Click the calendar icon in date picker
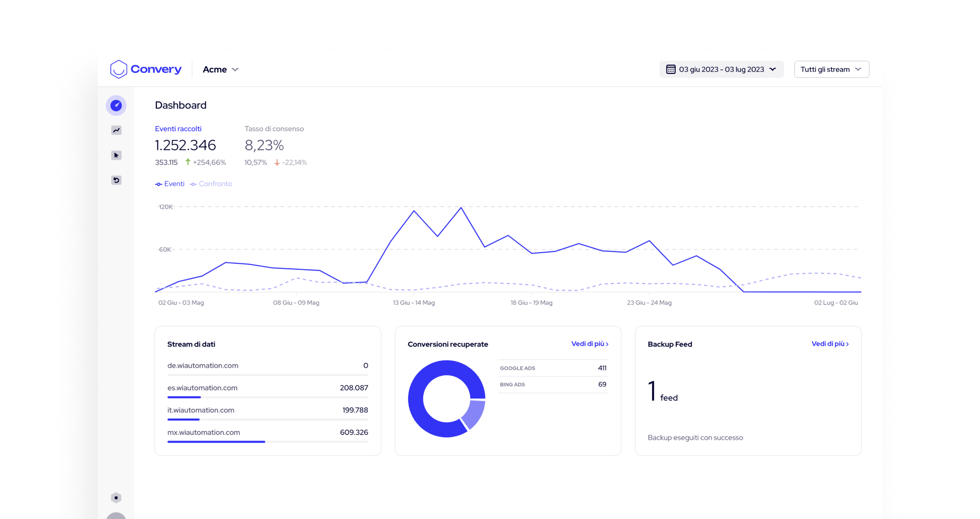Viewport: 980px width, 519px height. (670, 70)
